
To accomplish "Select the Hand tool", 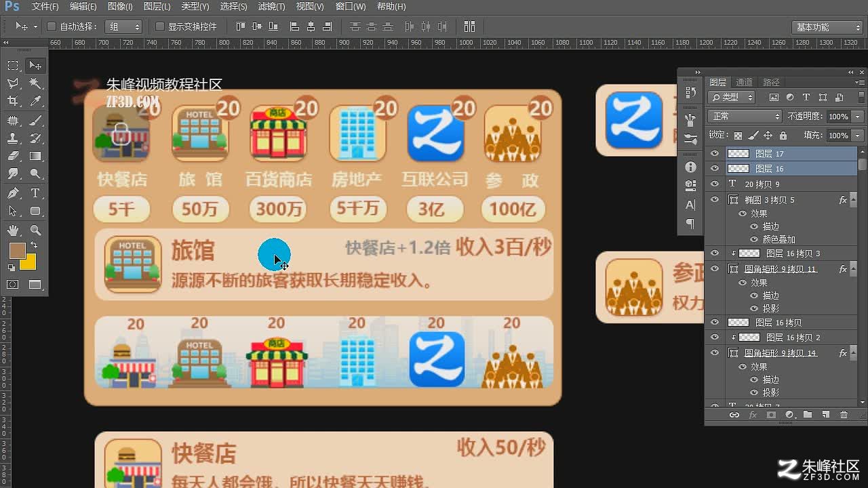I will pos(13,230).
